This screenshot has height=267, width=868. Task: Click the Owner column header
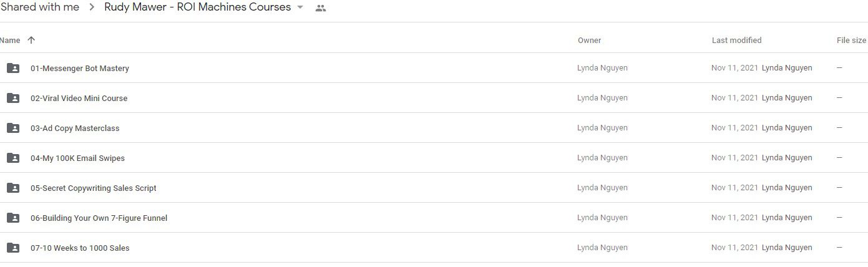tap(589, 40)
